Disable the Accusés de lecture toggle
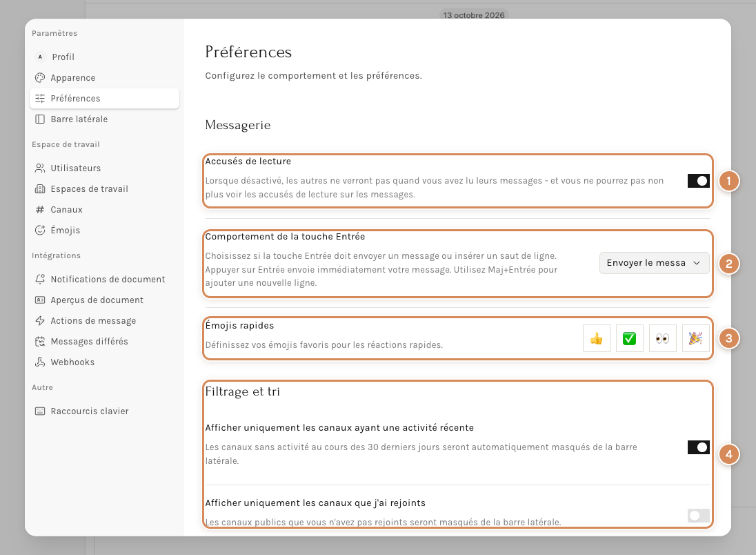756x555 pixels. (x=698, y=181)
